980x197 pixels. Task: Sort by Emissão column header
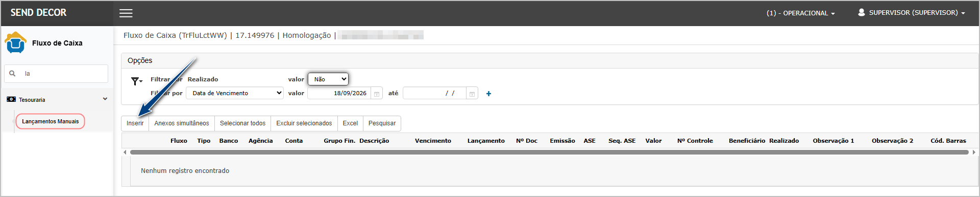[x=562, y=141]
